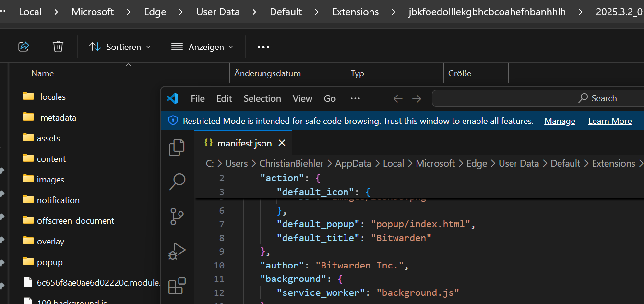Click the Restricted Mode shield icon

tap(172, 121)
